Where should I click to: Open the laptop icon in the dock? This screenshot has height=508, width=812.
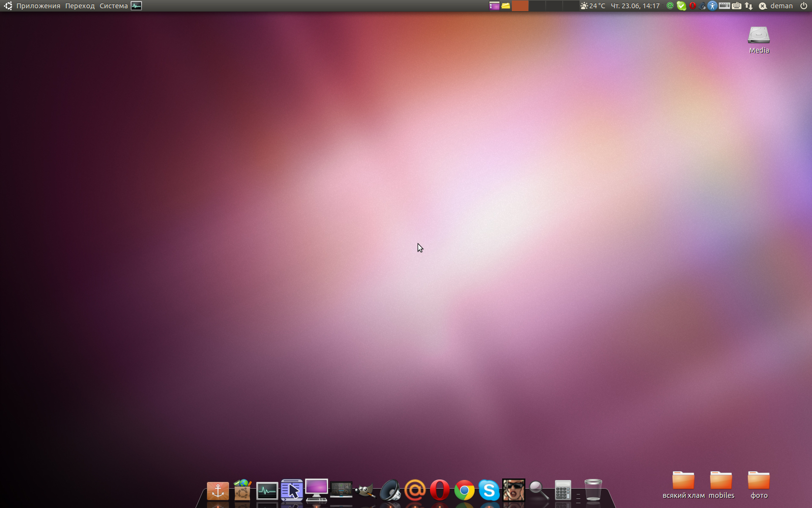pos(341,490)
